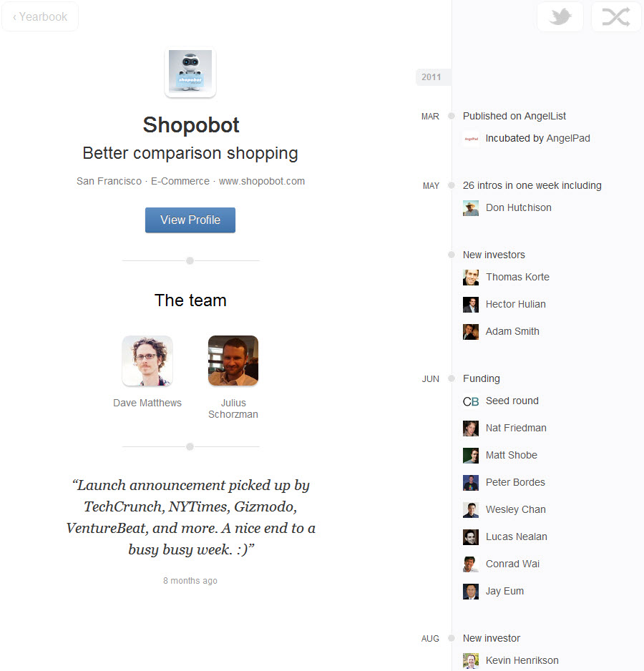Click Matt Shobe's avatar
This screenshot has width=644, height=671.
click(x=471, y=456)
